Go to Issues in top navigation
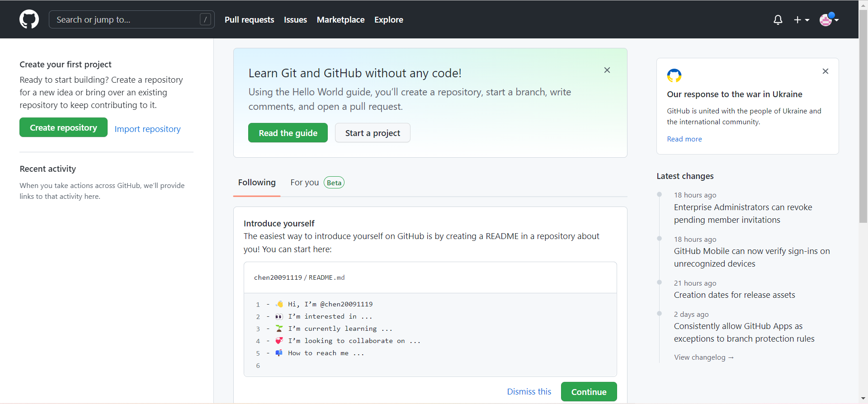This screenshot has height=404, width=868. point(295,20)
